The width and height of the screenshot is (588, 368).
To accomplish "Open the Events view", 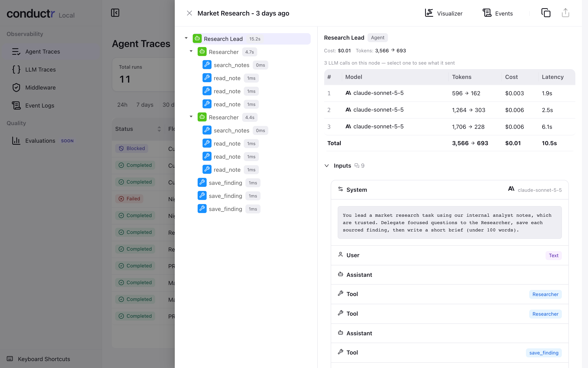I will (x=497, y=13).
